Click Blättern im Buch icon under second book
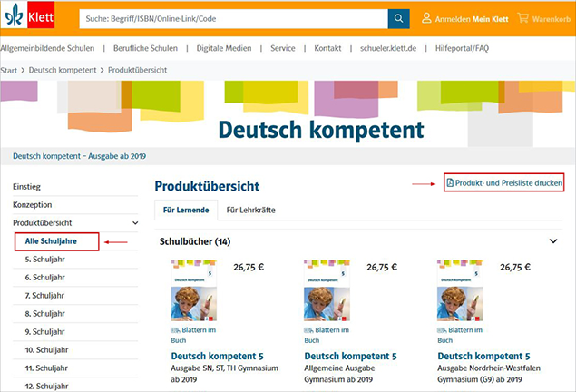576x392 pixels. [308, 330]
